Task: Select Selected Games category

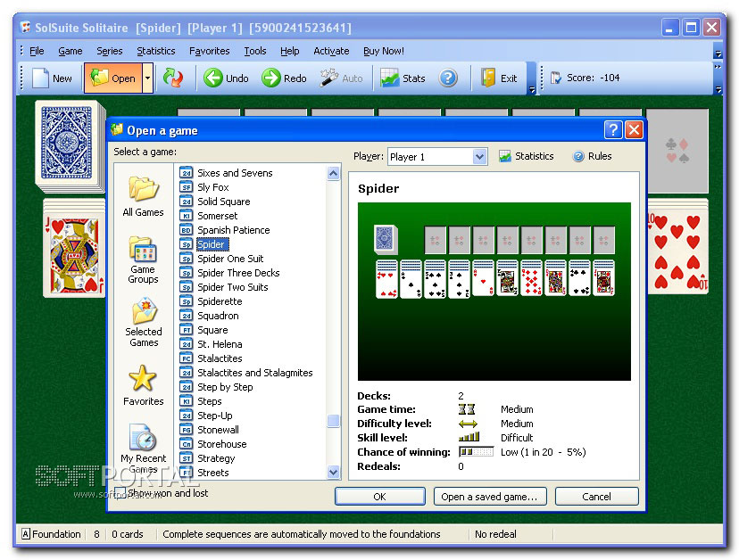Action: [144, 323]
